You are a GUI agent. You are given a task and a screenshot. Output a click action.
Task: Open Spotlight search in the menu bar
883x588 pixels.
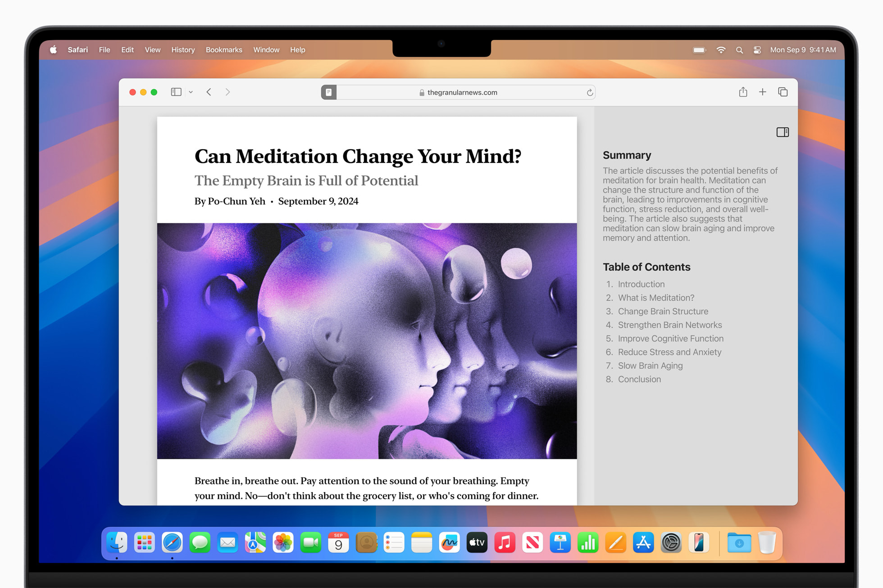point(739,50)
